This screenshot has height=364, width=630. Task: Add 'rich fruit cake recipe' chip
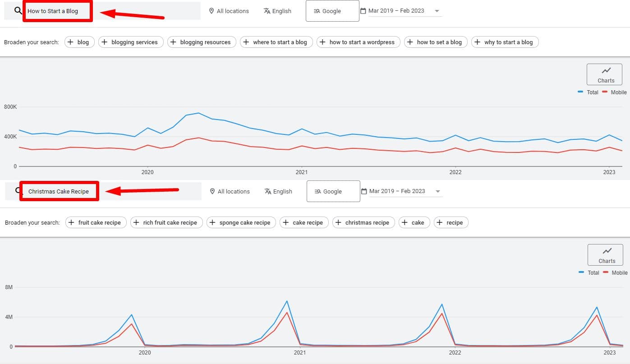pyautogui.click(x=166, y=222)
